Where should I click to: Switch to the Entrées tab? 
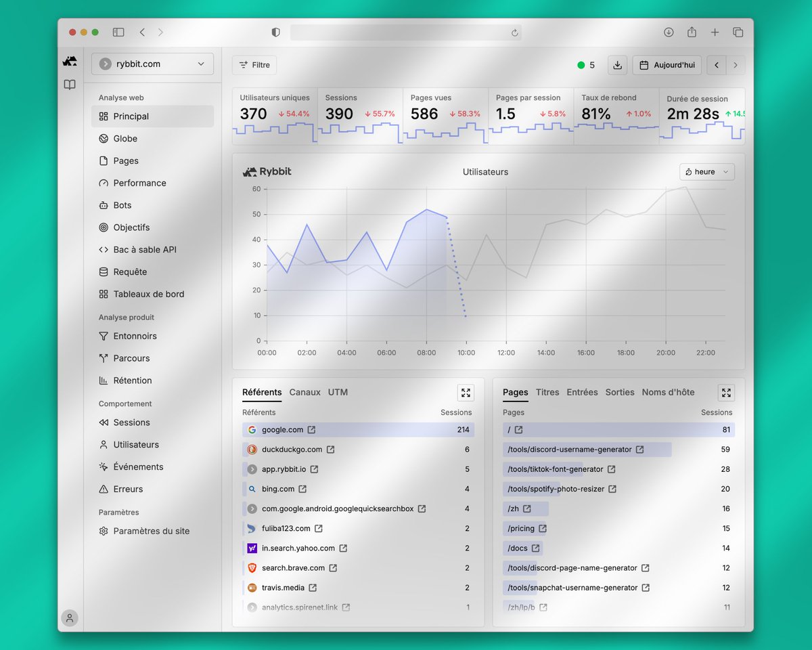point(582,392)
